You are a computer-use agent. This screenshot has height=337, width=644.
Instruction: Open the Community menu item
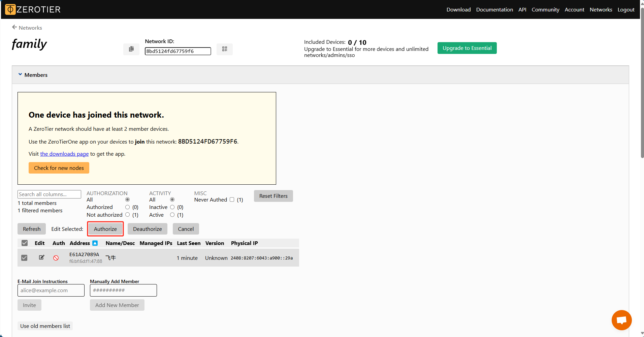pyautogui.click(x=545, y=9)
